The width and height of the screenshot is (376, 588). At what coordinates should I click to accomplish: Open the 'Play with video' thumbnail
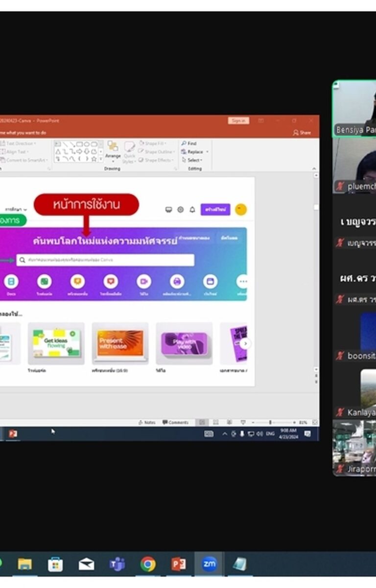pyautogui.click(x=184, y=343)
